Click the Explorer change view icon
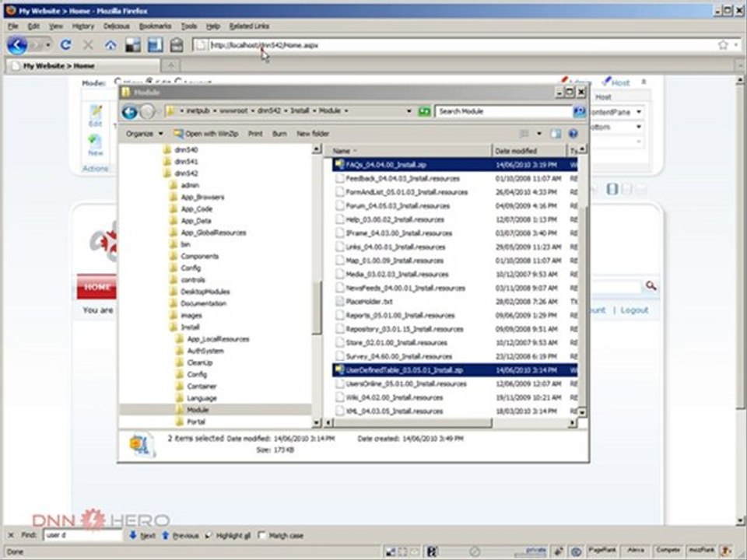The width and height of the screenshot is (747, 560). (524, 134)
